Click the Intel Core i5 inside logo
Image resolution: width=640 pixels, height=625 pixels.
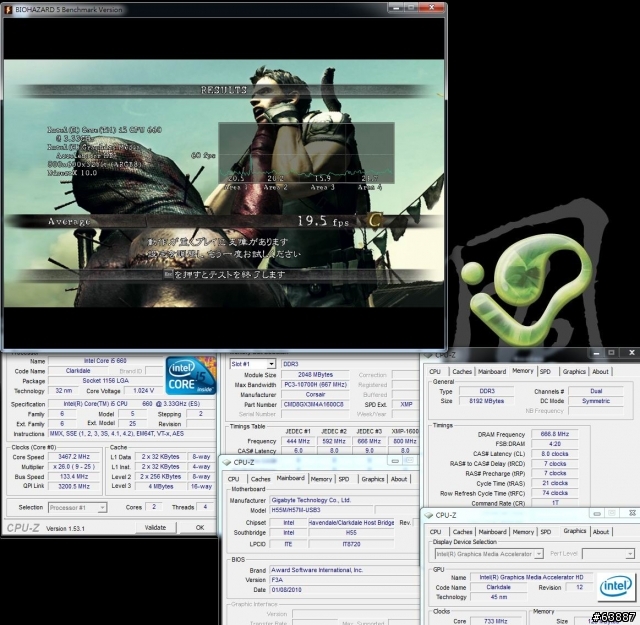coord(191,376)
